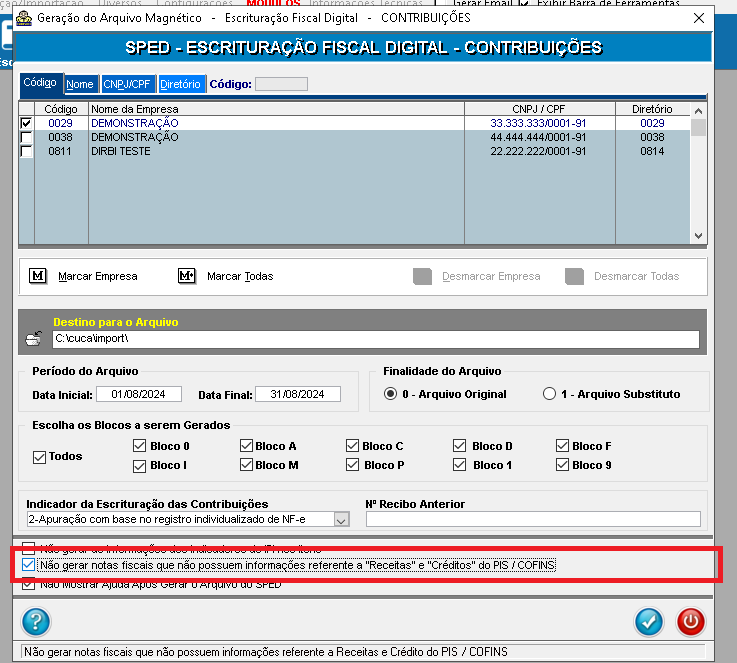The image size is (737, 663).
Task: Toggle the Bloco 0 checkbox
Action: click(140, 445)
